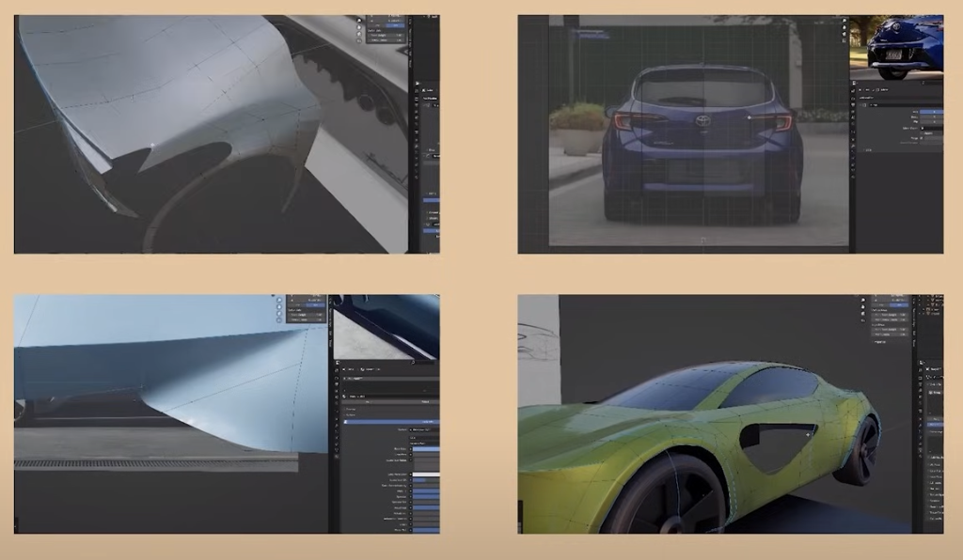The height and width of the screenshot is (560, 963).
Task: Open last properties tab icon in blue fender screenshot
Action: tap(337, 457)
